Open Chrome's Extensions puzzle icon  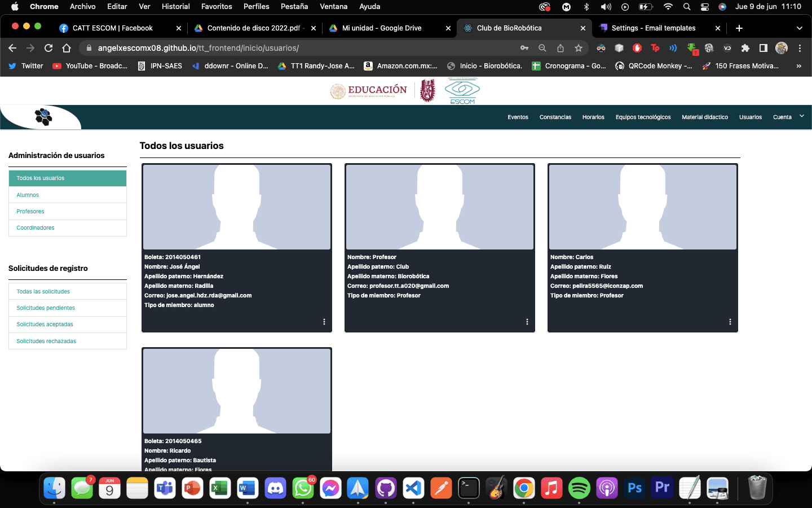pos(745,48)
